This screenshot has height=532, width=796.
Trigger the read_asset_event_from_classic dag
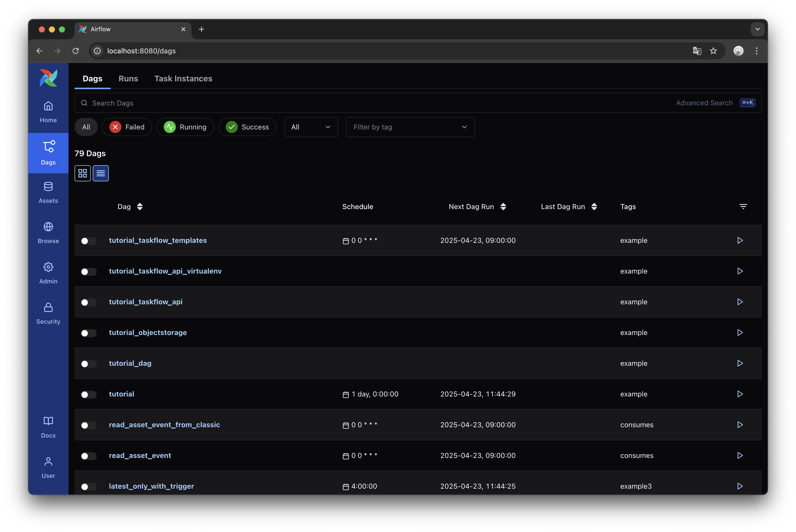pyautogui.click(x=740, y=425)
